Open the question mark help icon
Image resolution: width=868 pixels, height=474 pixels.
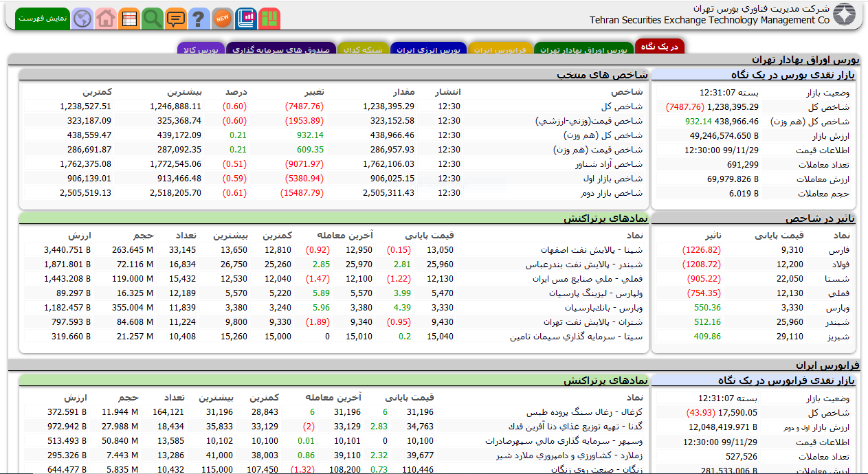[x=199, y=19]
